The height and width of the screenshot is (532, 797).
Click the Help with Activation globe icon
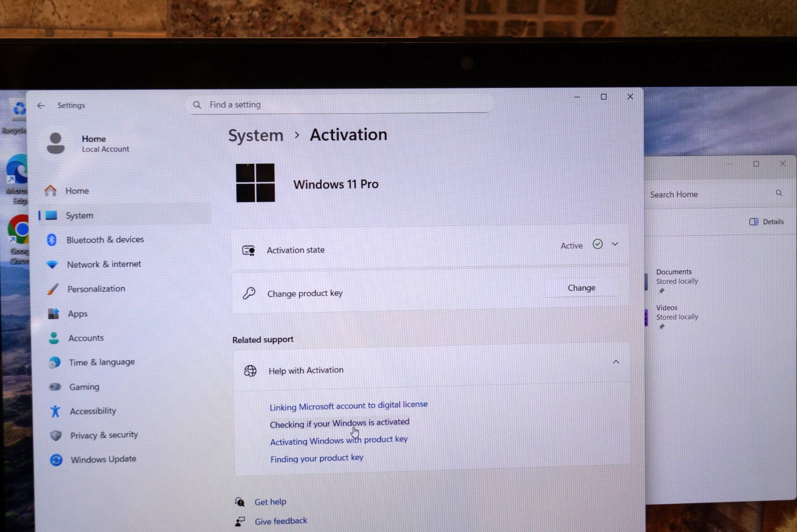250,371
